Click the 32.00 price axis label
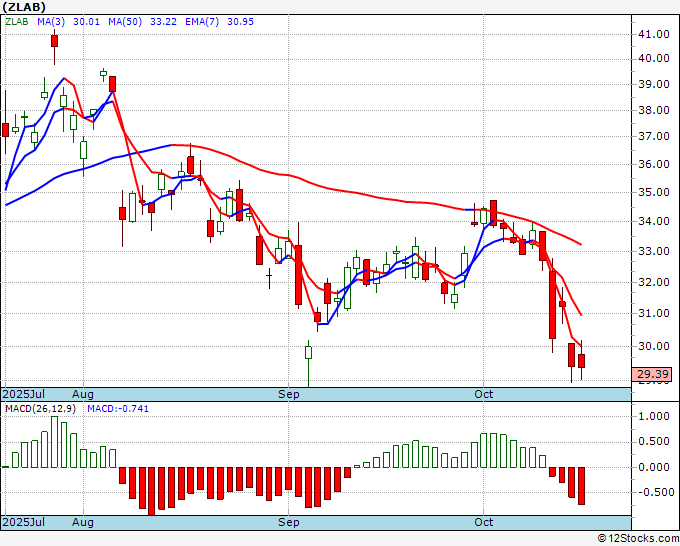The height and width of the screenshot is (546, 680). click(656, 282)
